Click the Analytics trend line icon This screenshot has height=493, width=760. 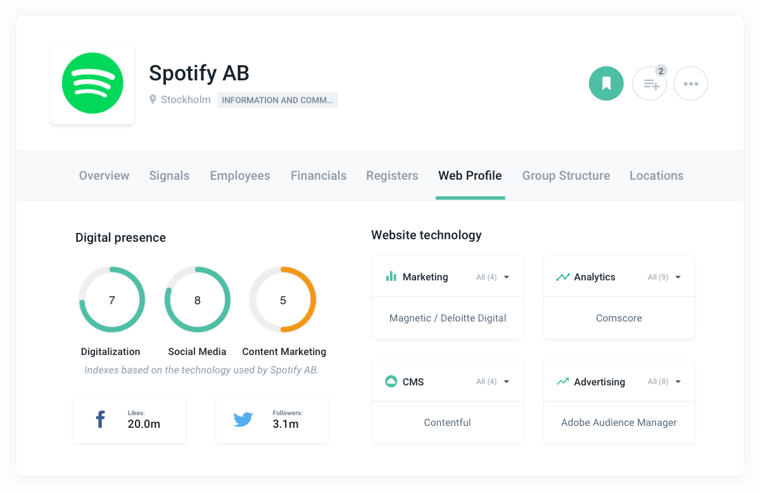tap(563, 277)
